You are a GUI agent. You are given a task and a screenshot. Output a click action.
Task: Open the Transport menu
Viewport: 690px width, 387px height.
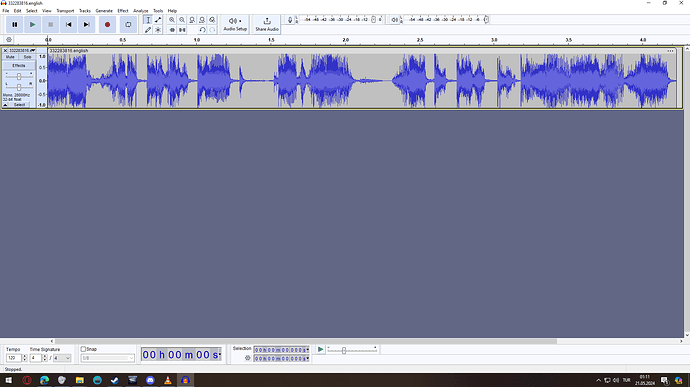click(x=65, y=11)
